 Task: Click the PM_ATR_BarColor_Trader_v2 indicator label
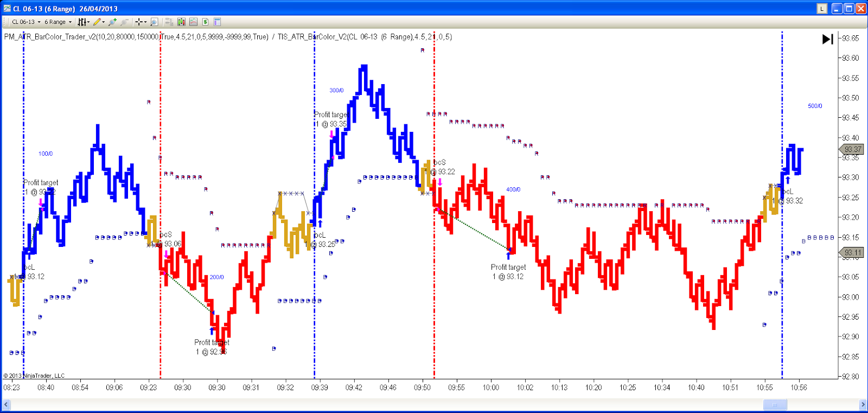coord(136,37)
